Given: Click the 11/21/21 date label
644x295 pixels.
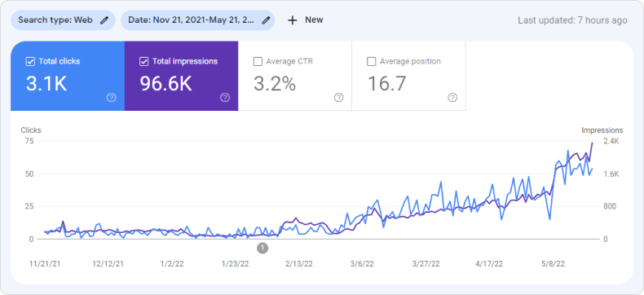Looking at the screenshot, I should (x=45, y=264).
